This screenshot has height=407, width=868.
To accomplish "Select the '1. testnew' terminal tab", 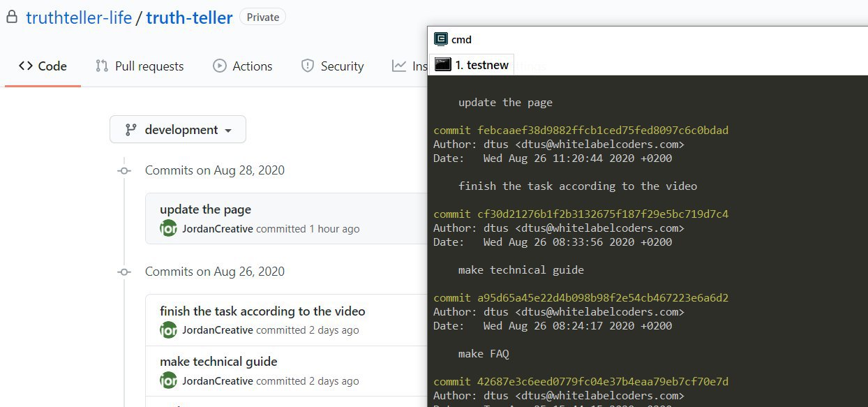I will [472, 65].
